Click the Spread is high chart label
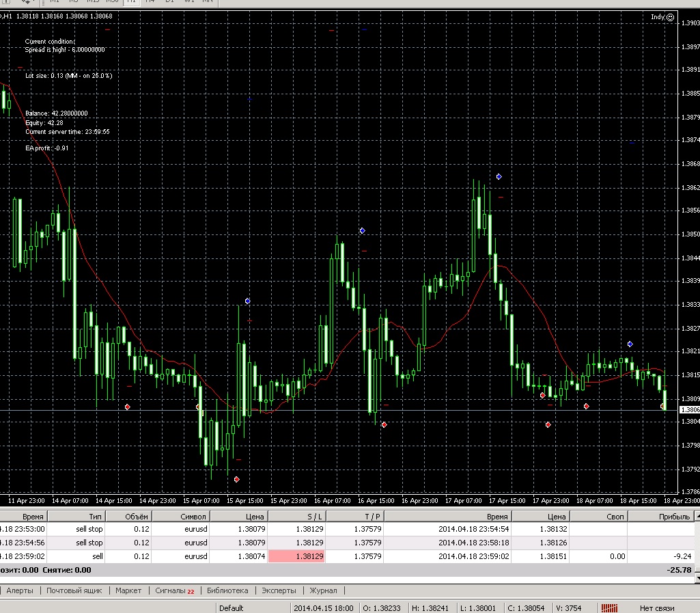Screen dimensions: 700x613 [x=65, y=50]
